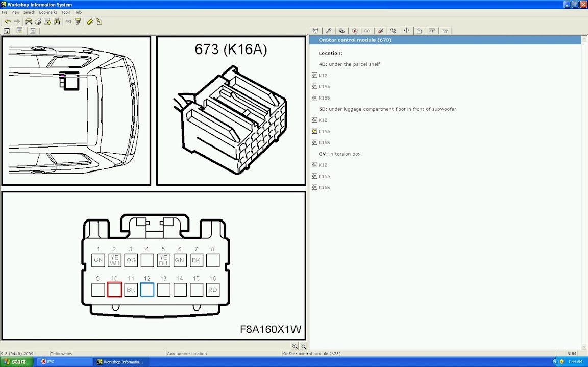The width and height of the screenshot is (588, 367).
Task: Click K12 link under 5D location
Action: pyautogui.click(x=323, y=120)
